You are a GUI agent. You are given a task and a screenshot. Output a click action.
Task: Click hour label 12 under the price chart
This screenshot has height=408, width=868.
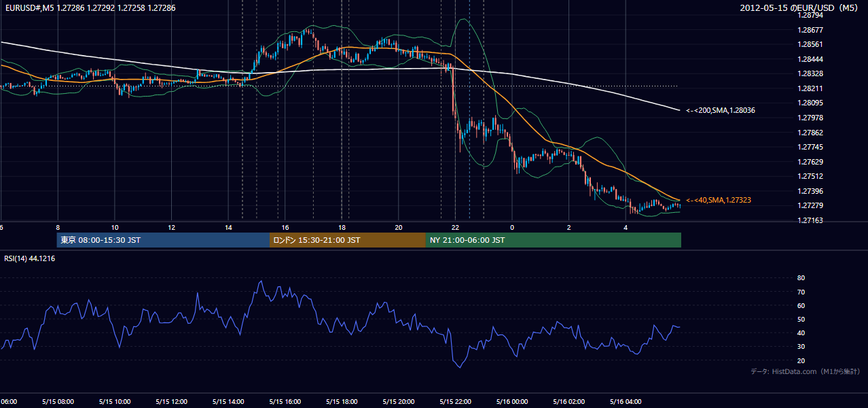(172, 227)
